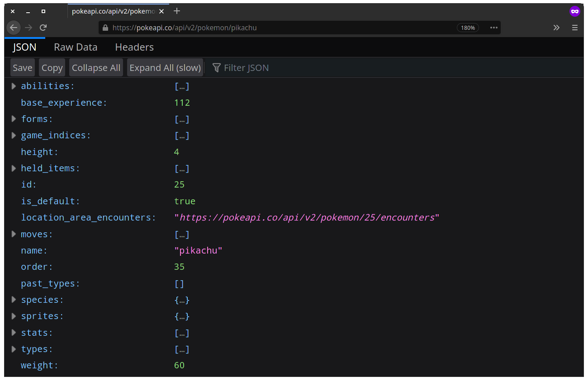The height and width of the screenshot is (381, 588).
Task: Click the height key label
Action: pos(39,152)
